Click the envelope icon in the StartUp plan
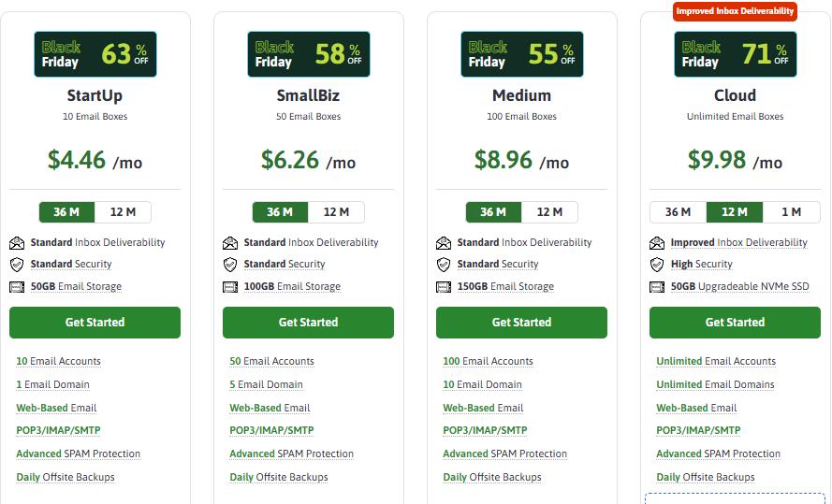The image size is (832, 504). [x=17, y=243]
